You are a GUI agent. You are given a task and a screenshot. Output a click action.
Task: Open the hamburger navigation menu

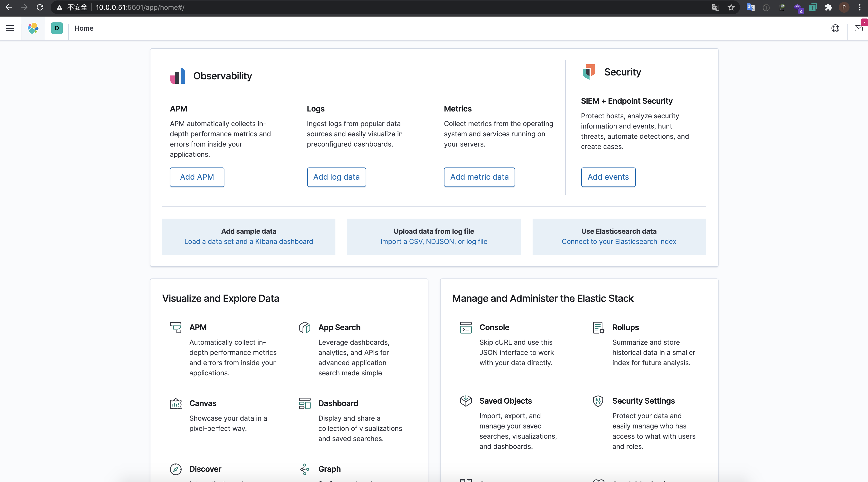click(x=10, y=28)
